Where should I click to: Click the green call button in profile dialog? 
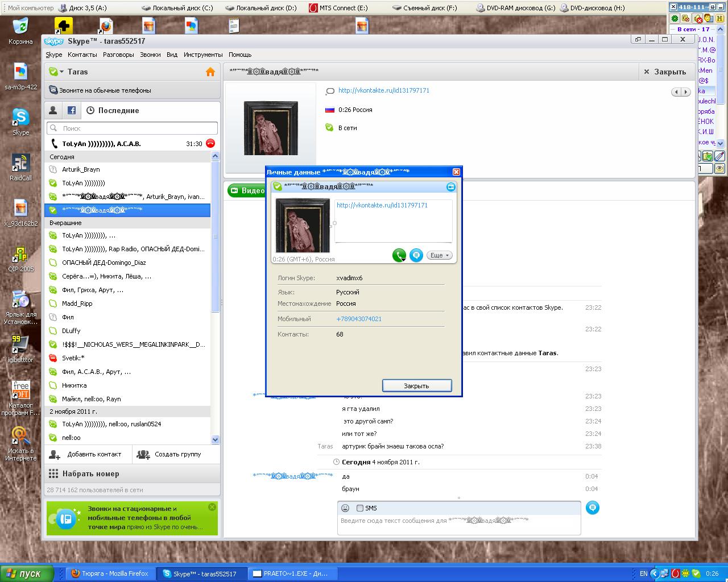tap(399, 255)
